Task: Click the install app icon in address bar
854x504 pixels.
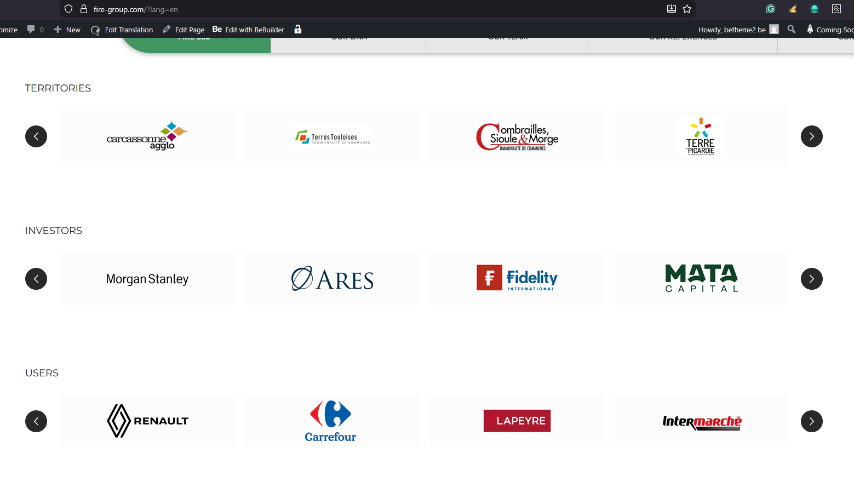Action: (x=672, y=9)
